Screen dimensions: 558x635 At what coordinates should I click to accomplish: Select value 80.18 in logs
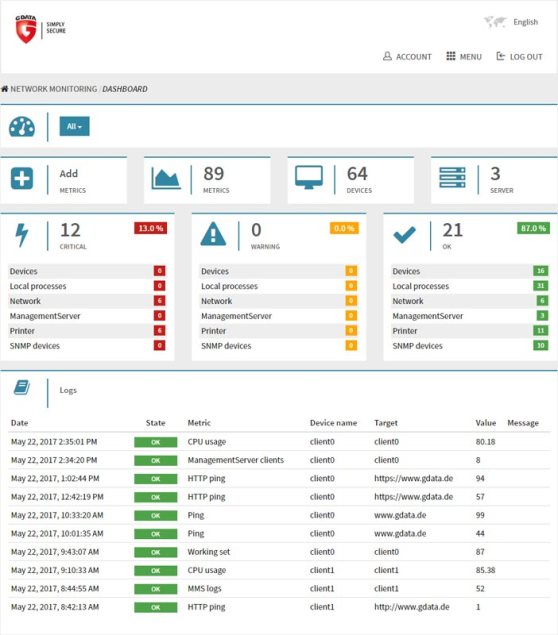click(x=486, y=442)
